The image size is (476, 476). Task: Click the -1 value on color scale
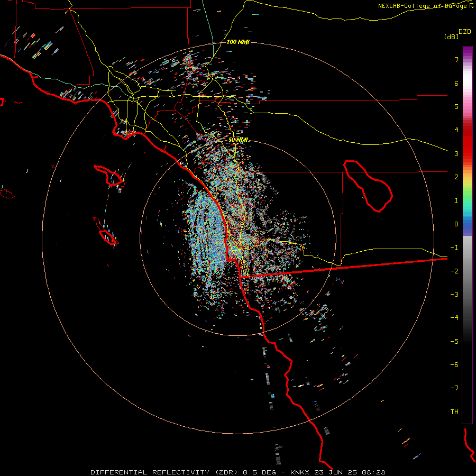tap(454, 248)
